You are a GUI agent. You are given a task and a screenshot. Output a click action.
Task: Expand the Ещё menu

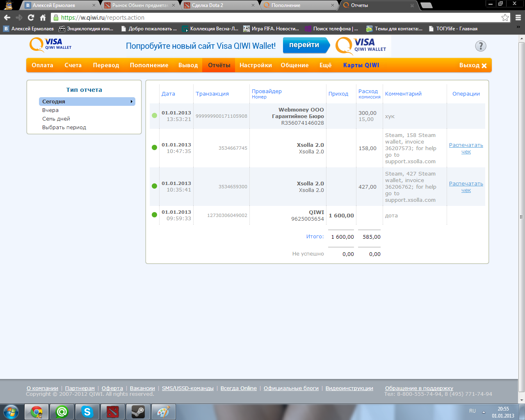point(325,65)
